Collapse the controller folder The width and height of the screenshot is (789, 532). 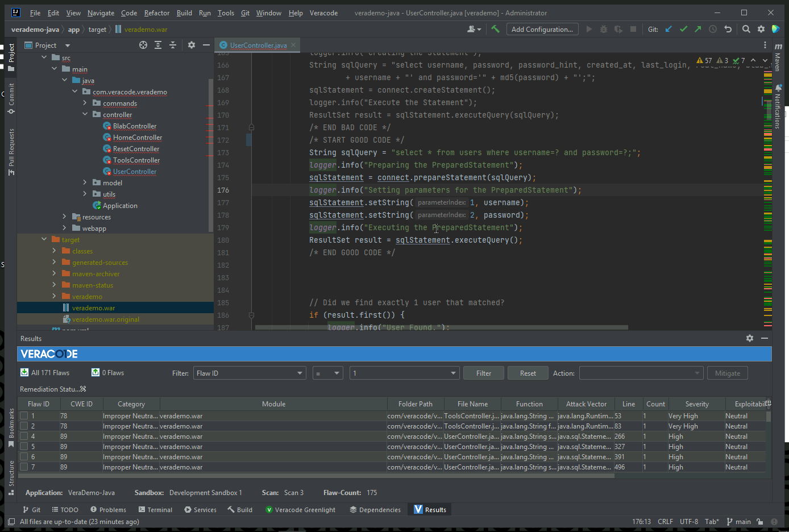pos(85,114)
